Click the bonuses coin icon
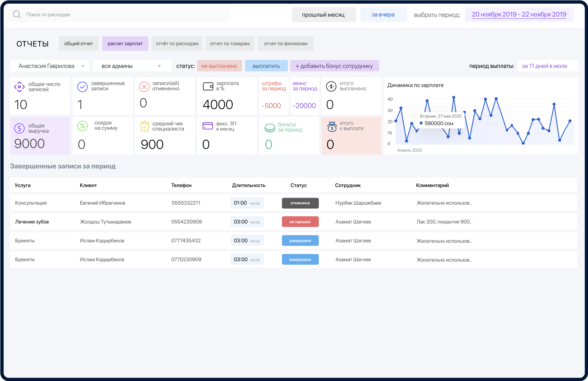Viewport: 588px width, 381px height. (269, 128)
